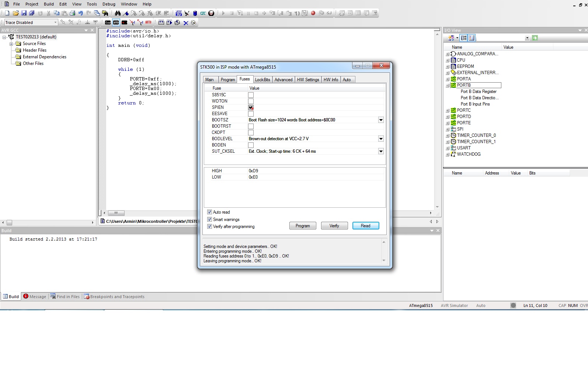Open the Message tab in the output pane
Viewport: 588px width, 373px height.
(35, 297)
